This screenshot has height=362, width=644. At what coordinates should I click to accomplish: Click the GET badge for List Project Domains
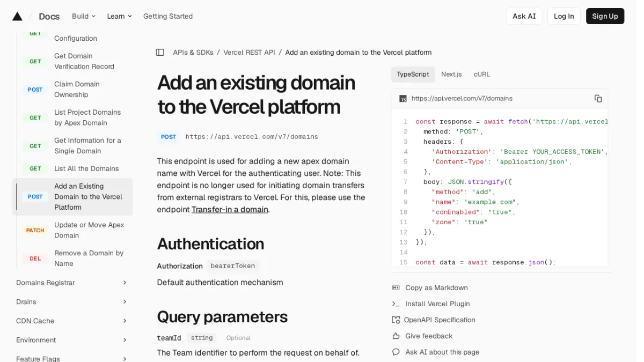[35, 118]
